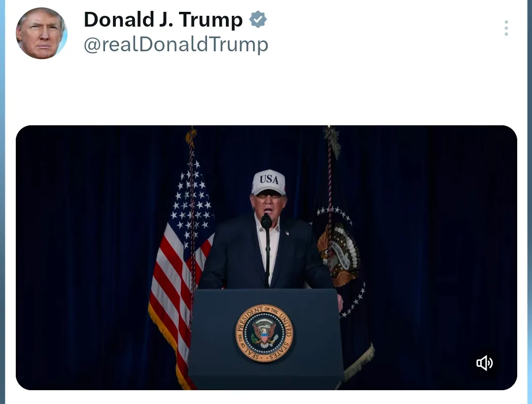532x404 pixels.
Task: Visit the @realDonaldTrump handle link
Action: click(x=176, y=44)
